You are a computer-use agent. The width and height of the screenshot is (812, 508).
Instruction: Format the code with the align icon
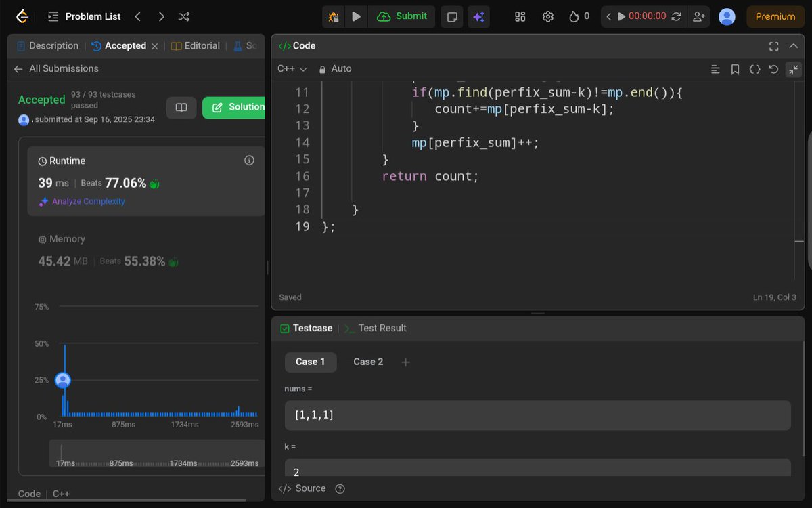point(715,69)
